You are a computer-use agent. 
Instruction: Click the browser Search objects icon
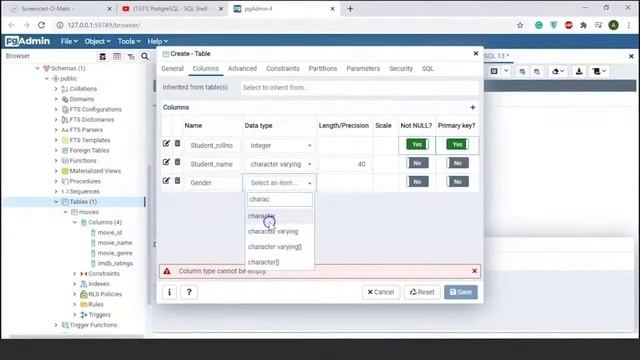[145, 56]
